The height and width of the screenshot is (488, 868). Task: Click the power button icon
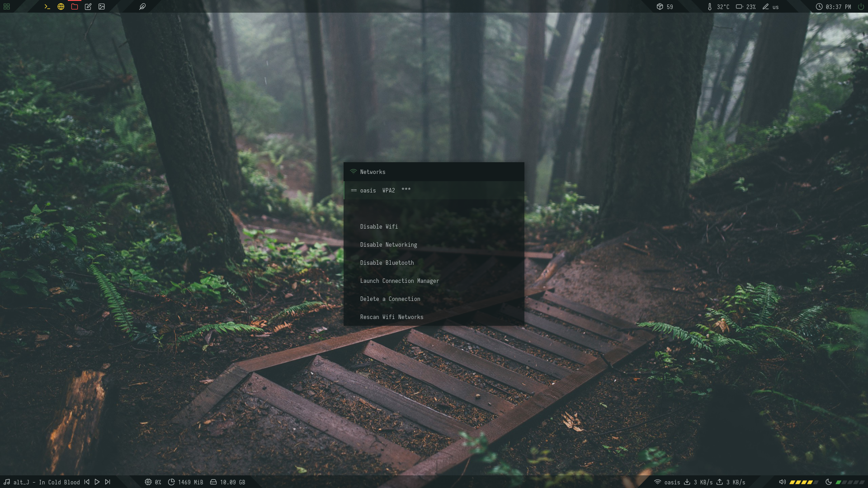pos(861,7)
